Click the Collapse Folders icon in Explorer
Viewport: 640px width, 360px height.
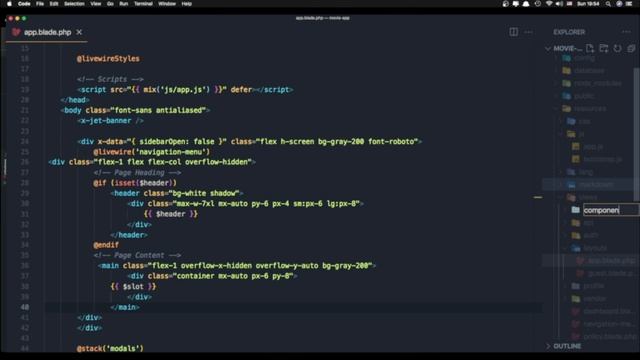point(631,49)
